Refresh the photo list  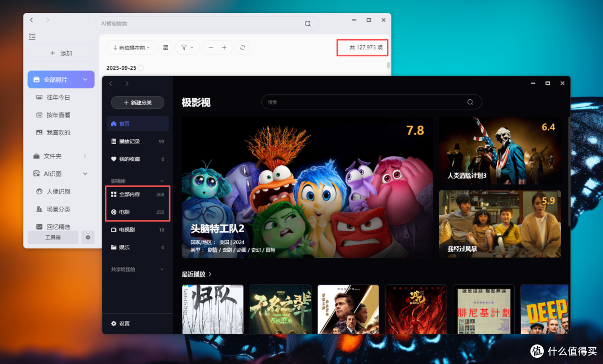click(x=242, y=47)
